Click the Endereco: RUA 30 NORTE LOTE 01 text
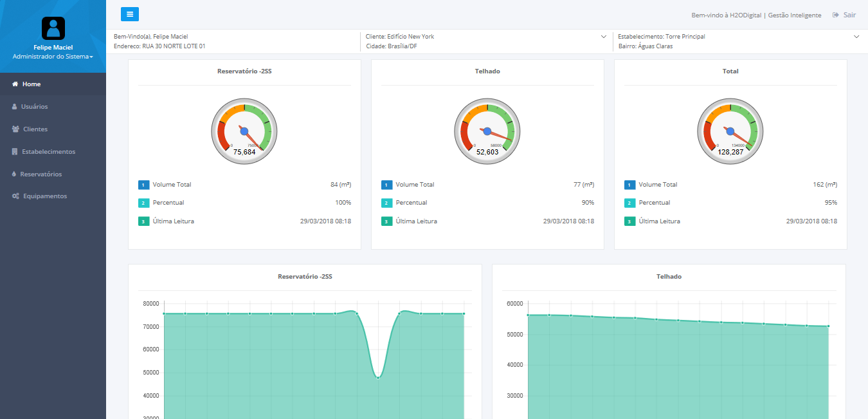 click(x=159, y=46)
